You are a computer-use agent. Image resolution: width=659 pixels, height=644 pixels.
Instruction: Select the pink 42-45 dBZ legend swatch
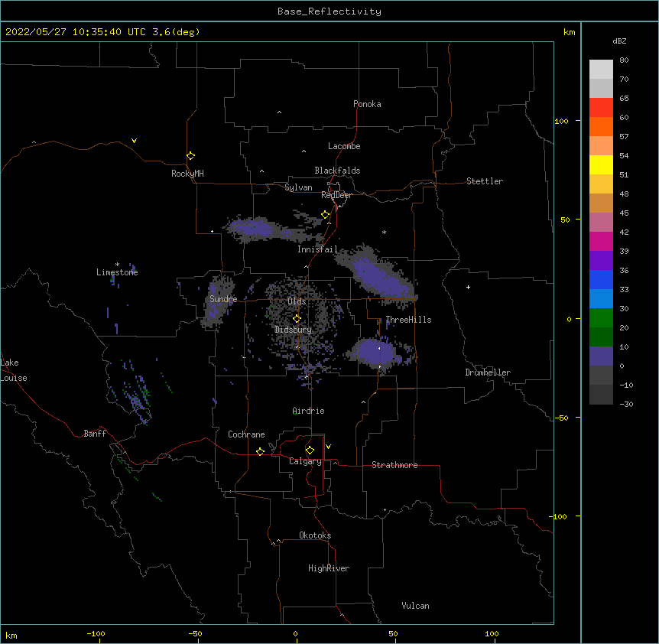(601, 223)
